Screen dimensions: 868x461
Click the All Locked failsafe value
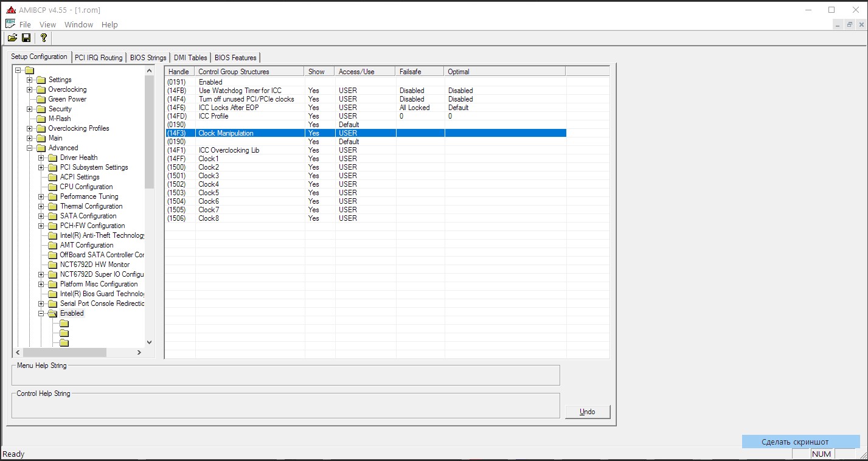[x=414, y=108]
